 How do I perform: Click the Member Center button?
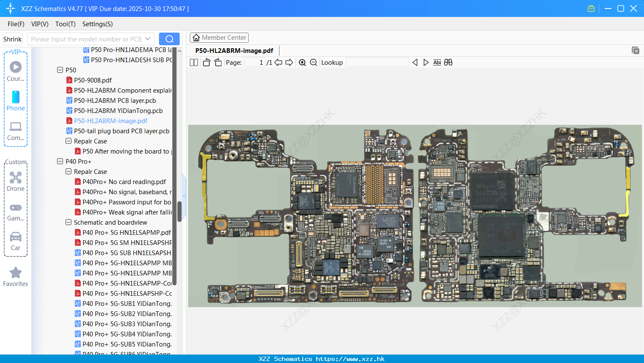pos(219,38)
